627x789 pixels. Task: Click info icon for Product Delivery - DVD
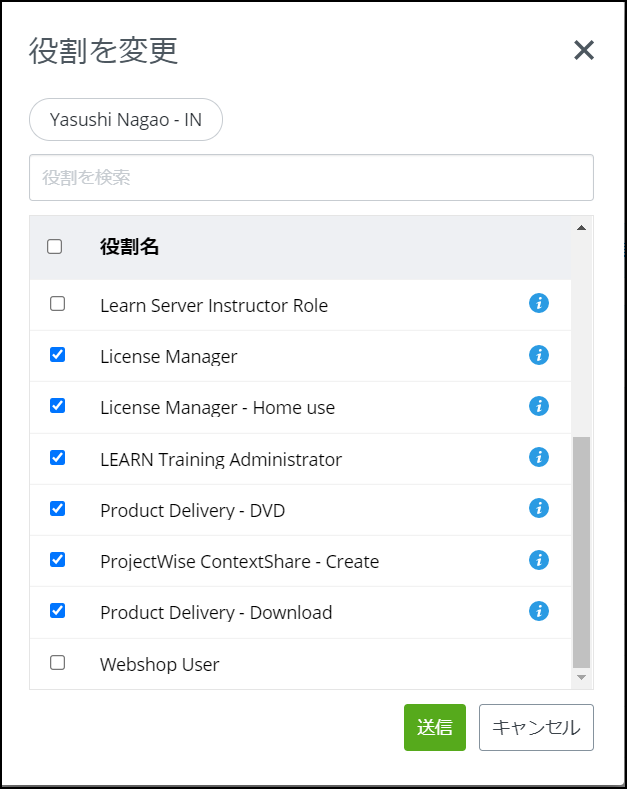click(x=538, y=508)
